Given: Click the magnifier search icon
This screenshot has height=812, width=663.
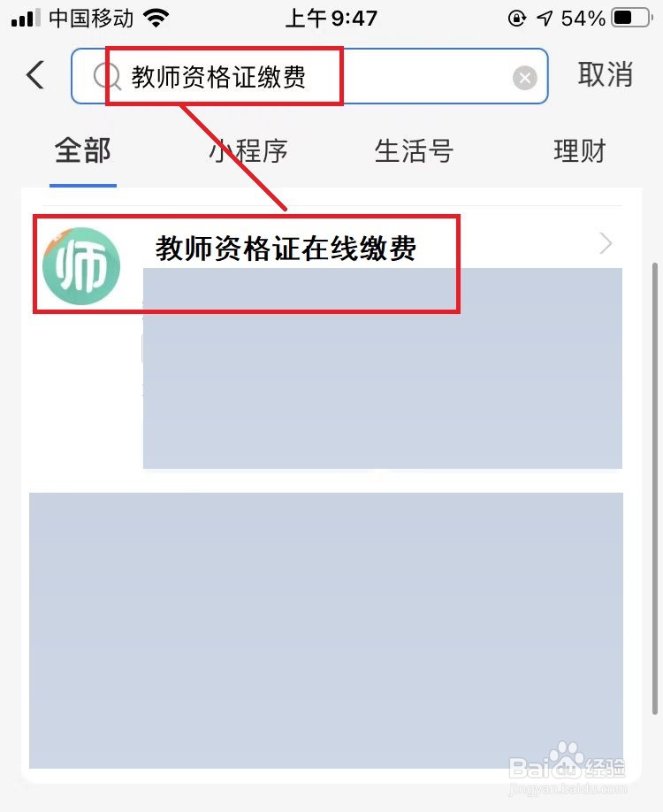Looking at the screenshot, I should 107,77.
